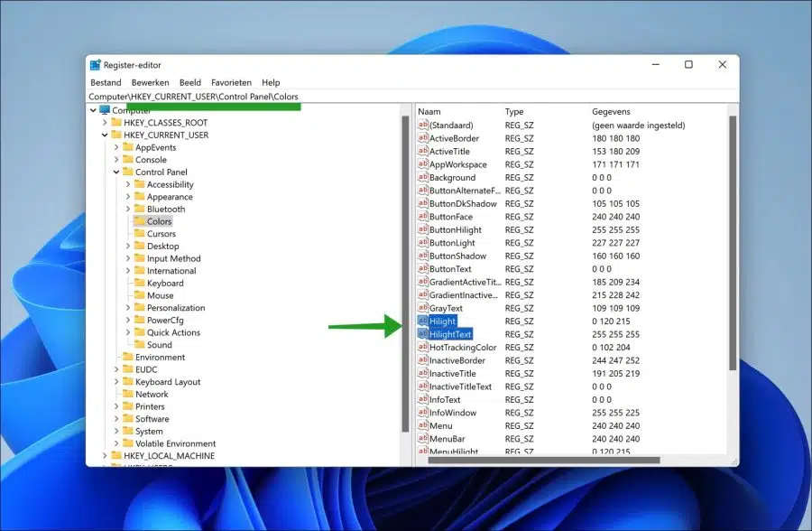The height and width of the screenshot is (531, 812).
Task: Click the values pane horizontal scrollbar
Action: click(544, 460)
